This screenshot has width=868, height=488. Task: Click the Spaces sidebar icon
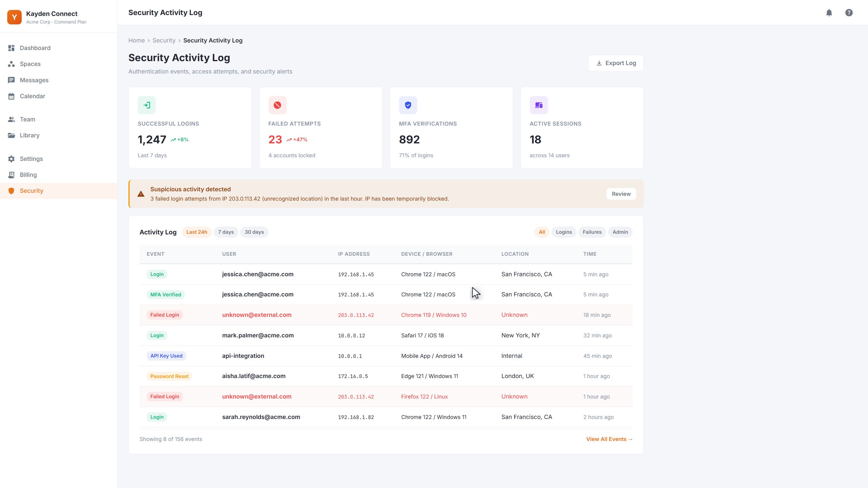tap(11, 64)
